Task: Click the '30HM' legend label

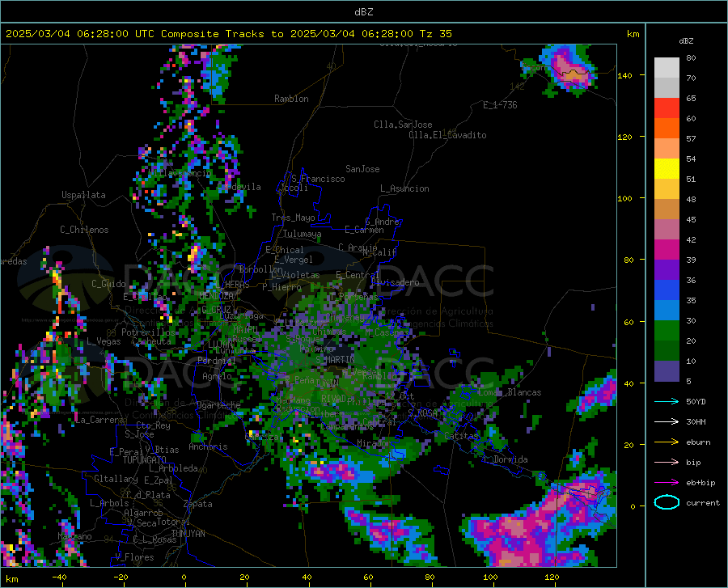Action: click(696, 422)
